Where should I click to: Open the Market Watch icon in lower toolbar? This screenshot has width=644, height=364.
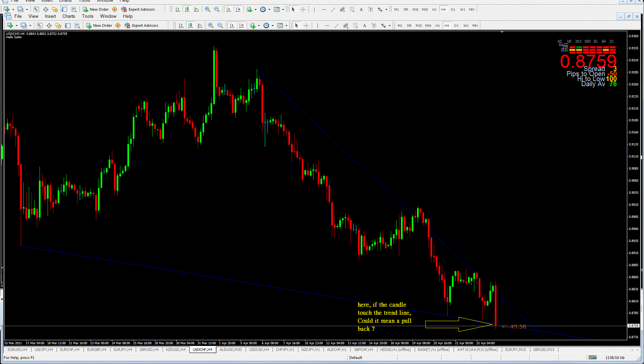pyautogui.click(x=40, y=25)
